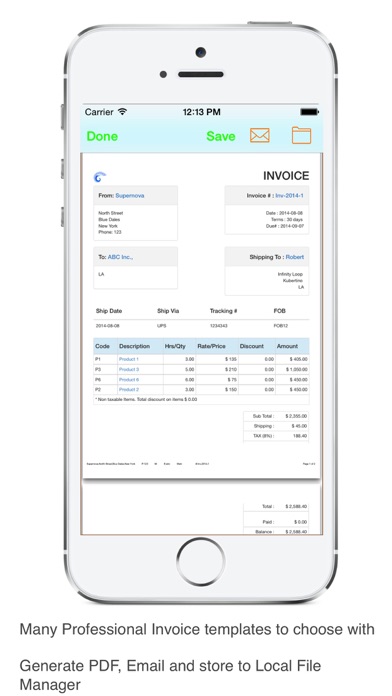Click the Discount column header
Image resolution: width=392 pixels, height=696 pixels.
pyautogui.click(x=252, y=346)
